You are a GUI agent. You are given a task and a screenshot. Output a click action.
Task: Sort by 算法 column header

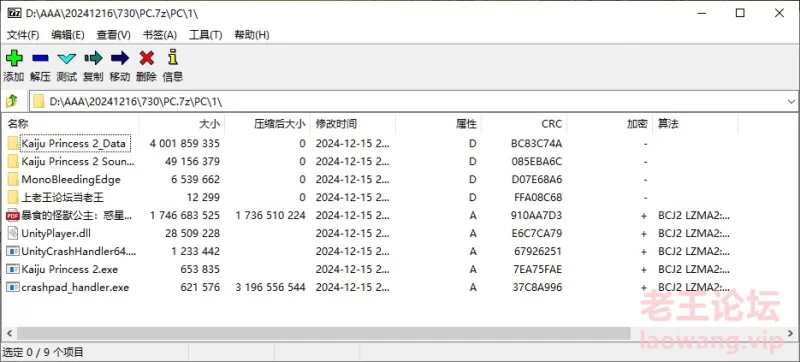point(695,123)
